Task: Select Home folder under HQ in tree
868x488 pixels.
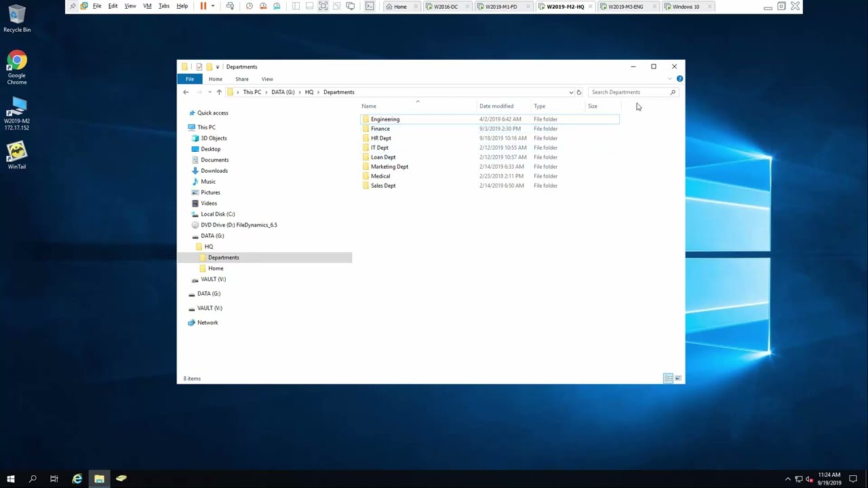Action: (216, 268)
